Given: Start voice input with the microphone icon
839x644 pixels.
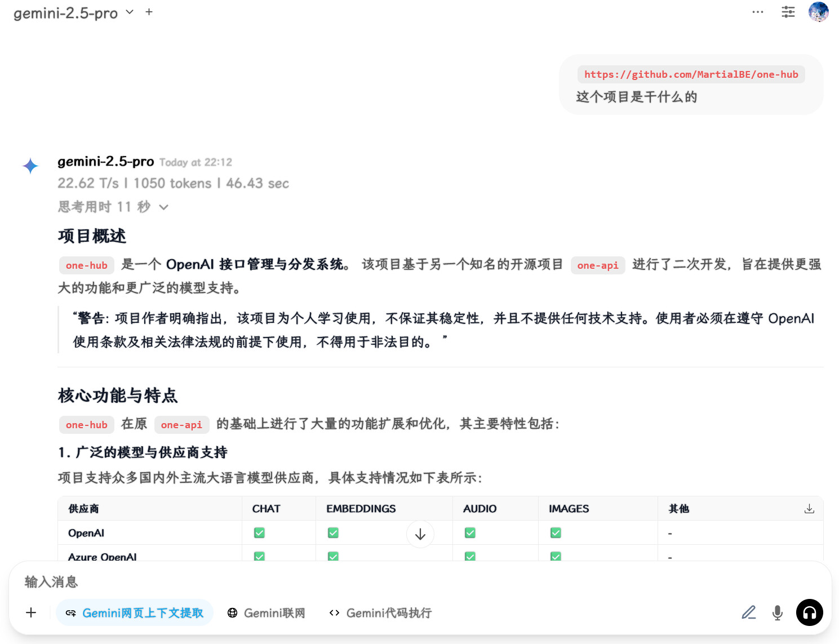Looking at the screenshot, I should (x=778, y=612).
